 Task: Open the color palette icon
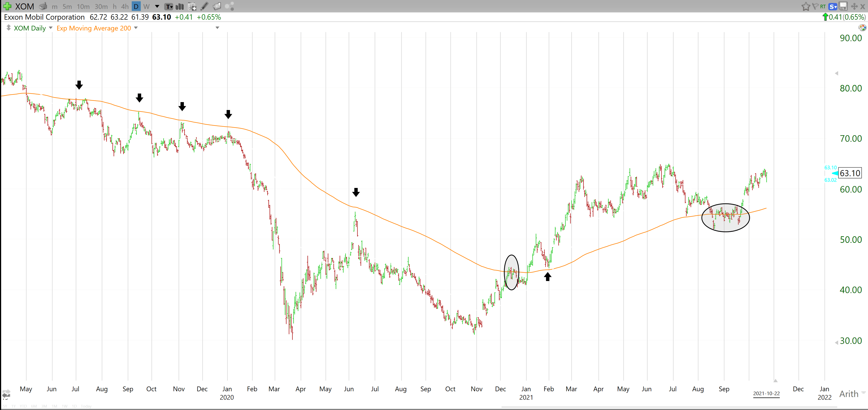tap(862, 28)
